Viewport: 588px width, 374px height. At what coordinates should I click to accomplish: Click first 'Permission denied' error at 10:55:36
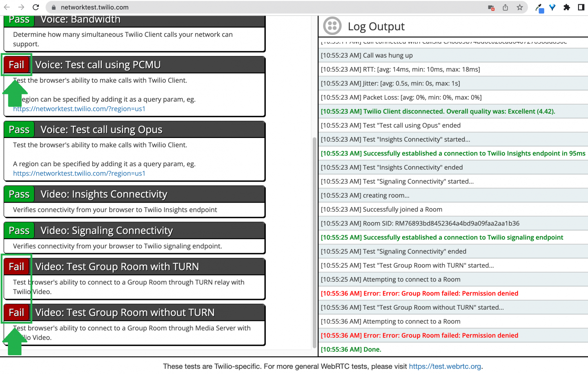pyautogui.click(x=453, y=294)
